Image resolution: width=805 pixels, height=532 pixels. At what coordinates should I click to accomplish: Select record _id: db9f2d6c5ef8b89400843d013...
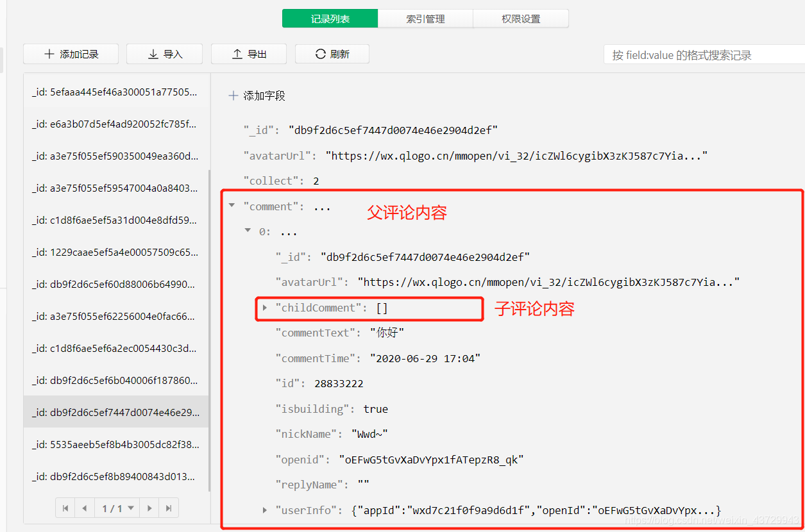point(115,476)
